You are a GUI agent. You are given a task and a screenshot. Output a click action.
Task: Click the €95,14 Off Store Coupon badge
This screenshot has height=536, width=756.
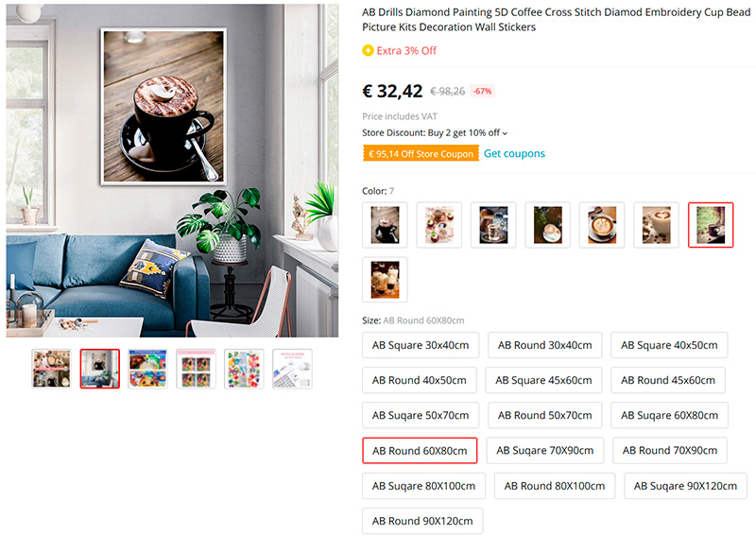tap(421, 153)
